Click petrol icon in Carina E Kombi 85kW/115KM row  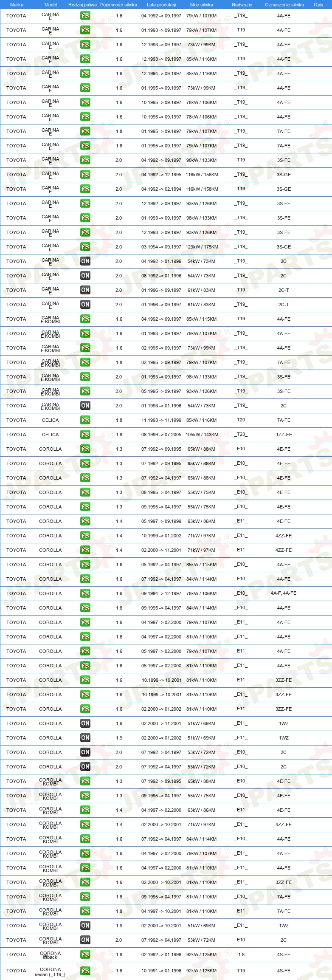[85, 319]
